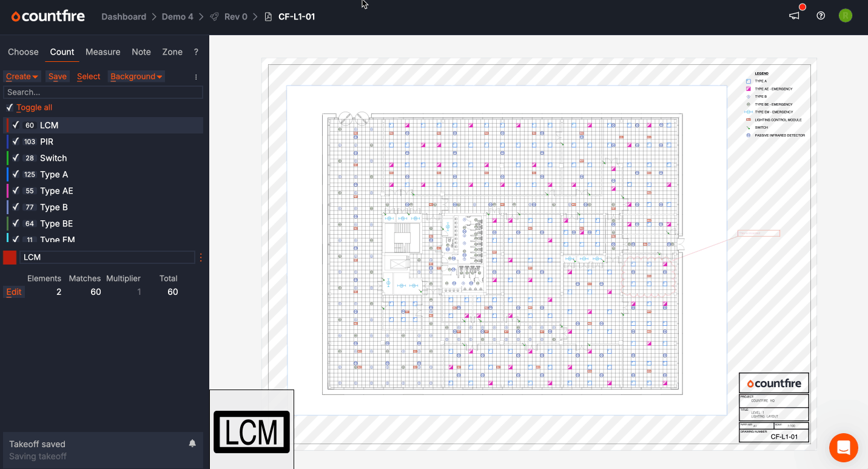Screen dimensions: 868x469
Task: Open the green user avatar menu
Action: [x=846, y=16]
